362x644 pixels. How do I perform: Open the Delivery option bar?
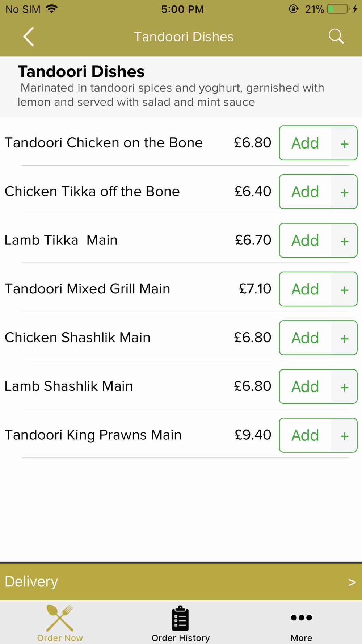[x=181, y=582]
